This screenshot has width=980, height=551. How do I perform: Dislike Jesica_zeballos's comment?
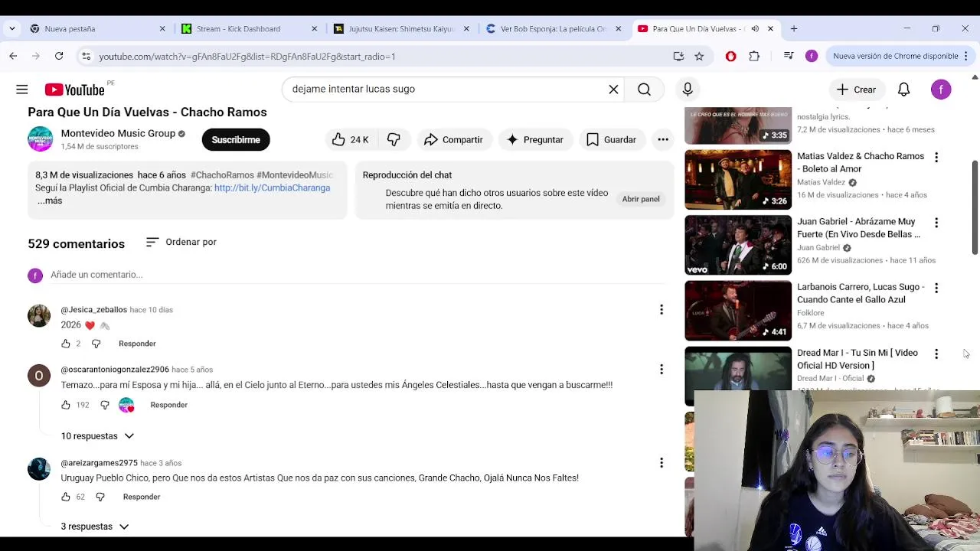click(x=96, y=344)
